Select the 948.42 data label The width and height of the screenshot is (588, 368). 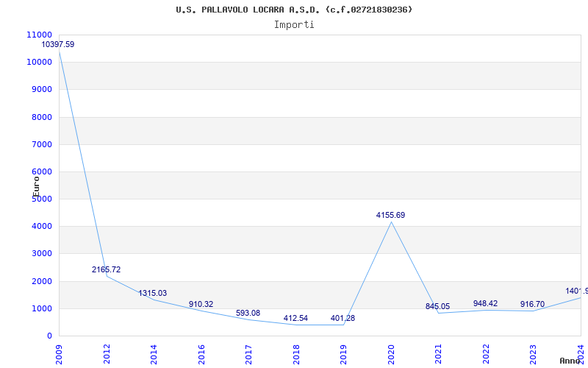coord(485,303)
